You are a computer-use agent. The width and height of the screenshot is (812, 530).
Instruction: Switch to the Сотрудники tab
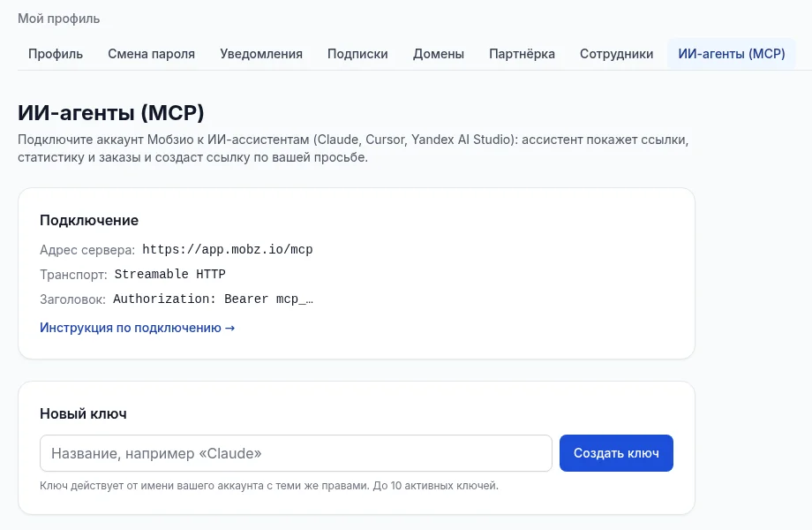[616, 54]
